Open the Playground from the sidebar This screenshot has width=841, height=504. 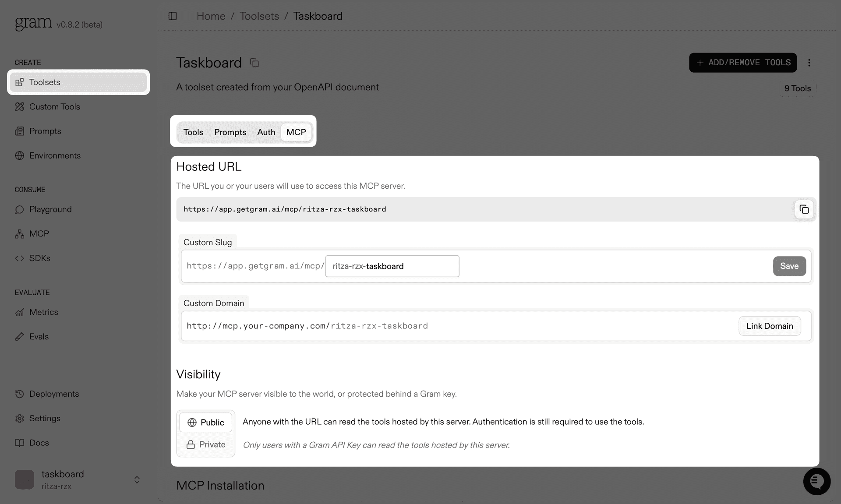(50, 209)
